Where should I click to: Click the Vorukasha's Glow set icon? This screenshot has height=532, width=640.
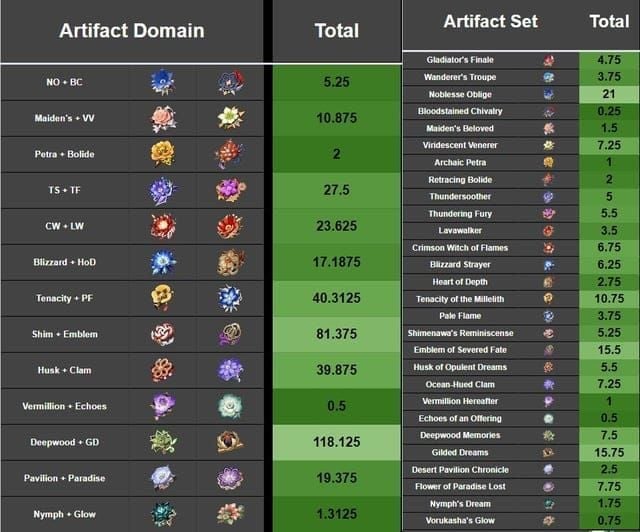[x=548, y=520]
